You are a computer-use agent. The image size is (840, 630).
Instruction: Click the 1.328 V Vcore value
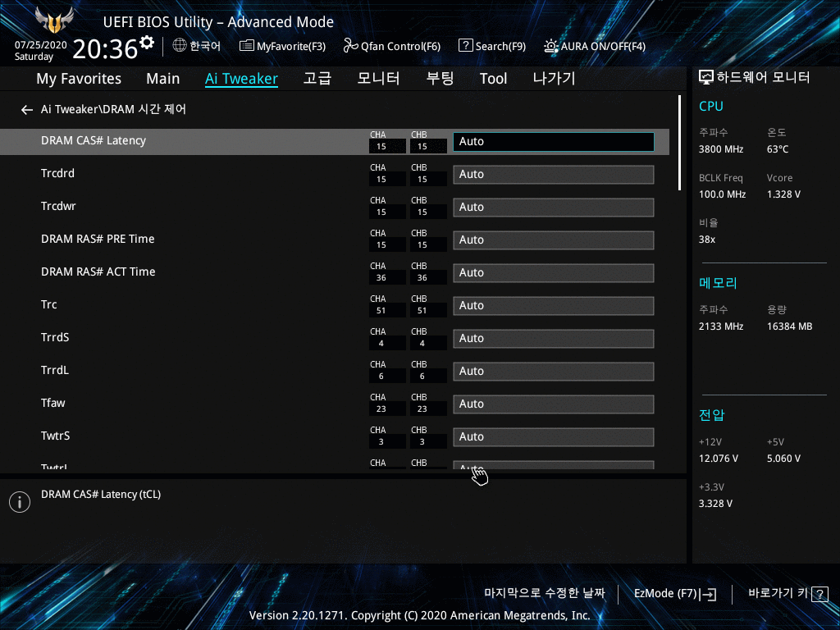pyautogui.click(x=783, y=194)
